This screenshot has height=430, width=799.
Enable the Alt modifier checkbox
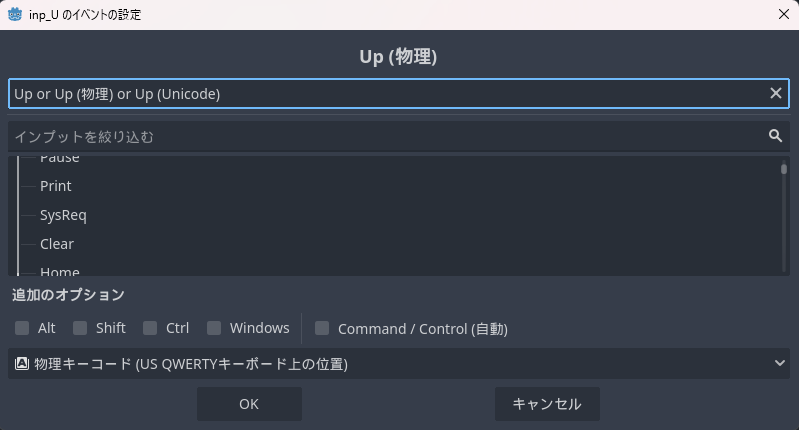coord(22,328)
